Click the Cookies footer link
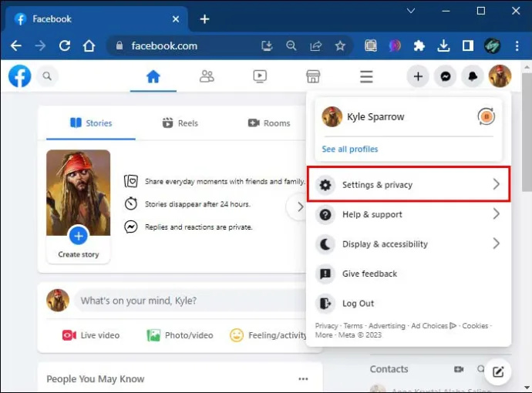The height and width of the screenshot is (393, 532). point(475,326)
